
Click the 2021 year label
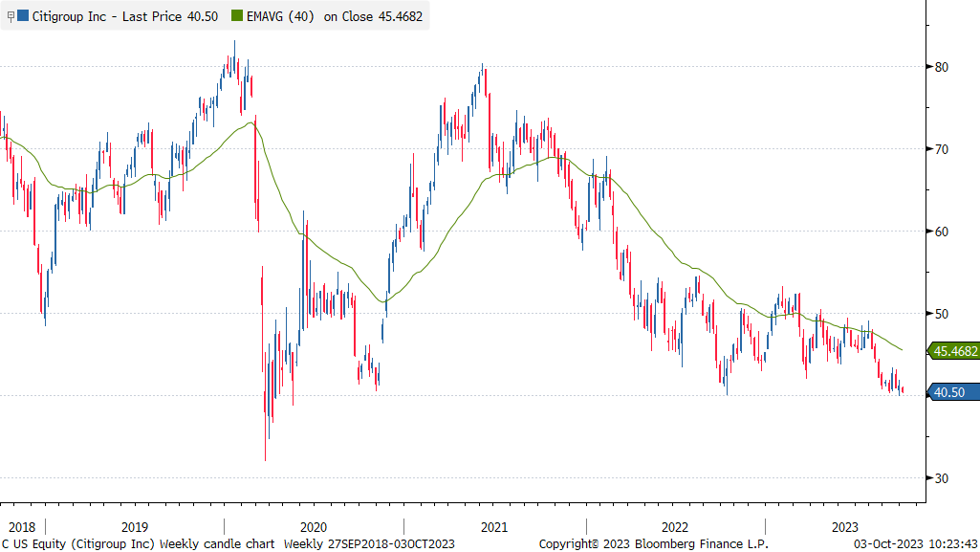[493, 527]
